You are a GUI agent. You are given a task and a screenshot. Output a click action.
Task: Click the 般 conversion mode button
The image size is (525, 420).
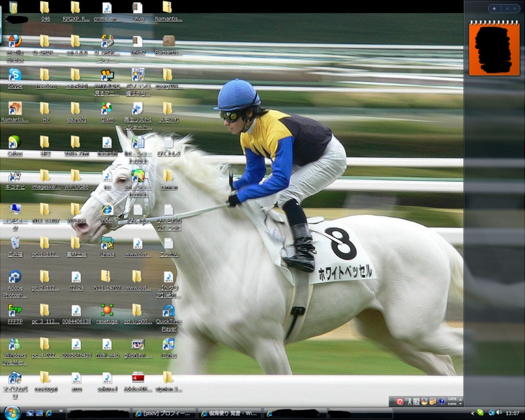[416, 402]
